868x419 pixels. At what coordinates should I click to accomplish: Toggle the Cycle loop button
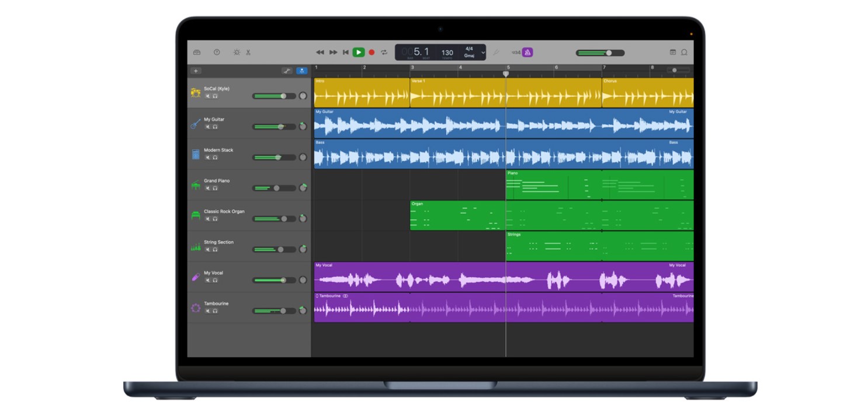(x=384, y=53)
